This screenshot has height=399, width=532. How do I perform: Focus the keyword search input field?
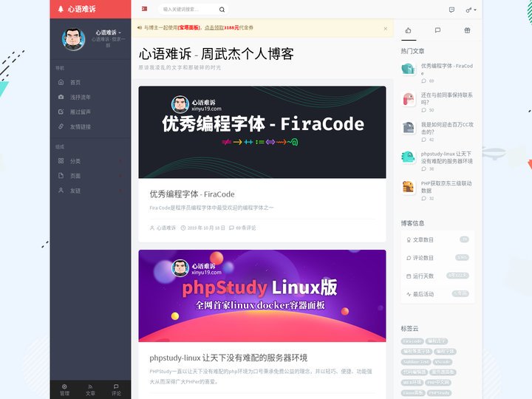pos(189,10)
